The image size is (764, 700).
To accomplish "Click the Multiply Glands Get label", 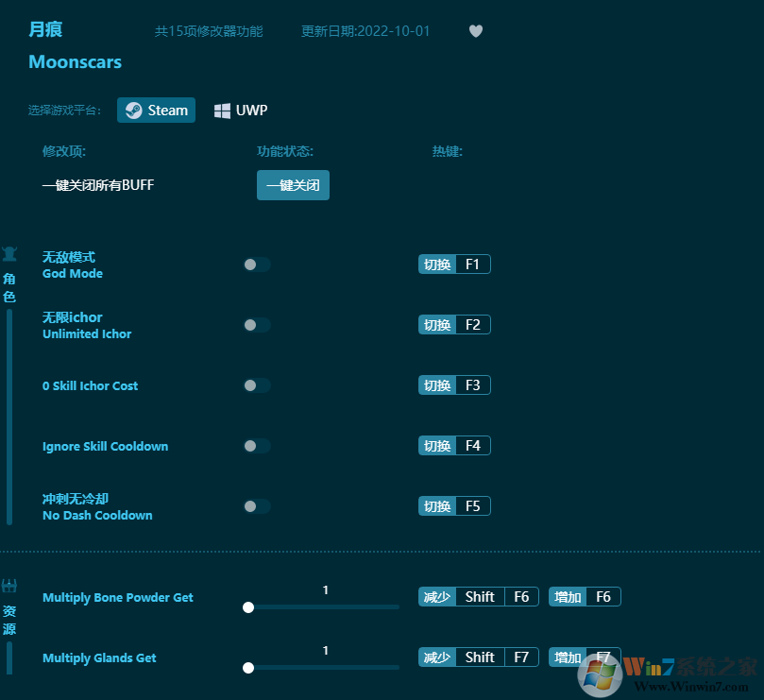I will pyautogui.click(x=99, y=657).
